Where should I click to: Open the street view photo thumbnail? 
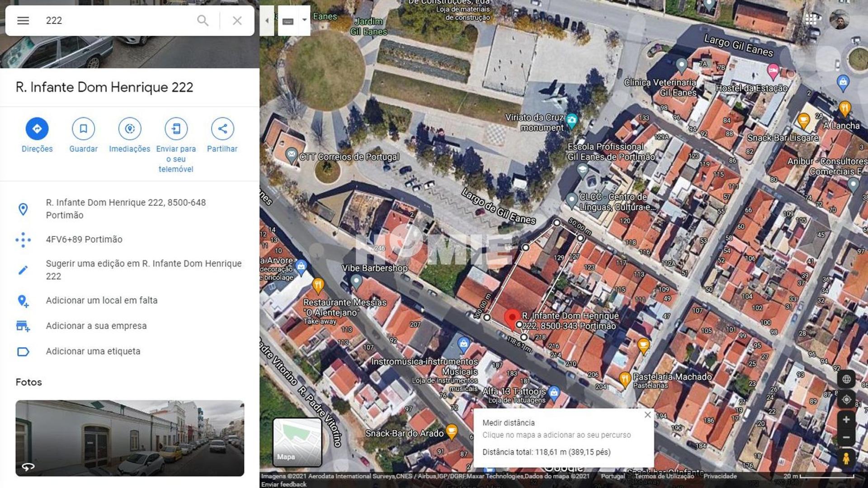click(x=130, y=438)
